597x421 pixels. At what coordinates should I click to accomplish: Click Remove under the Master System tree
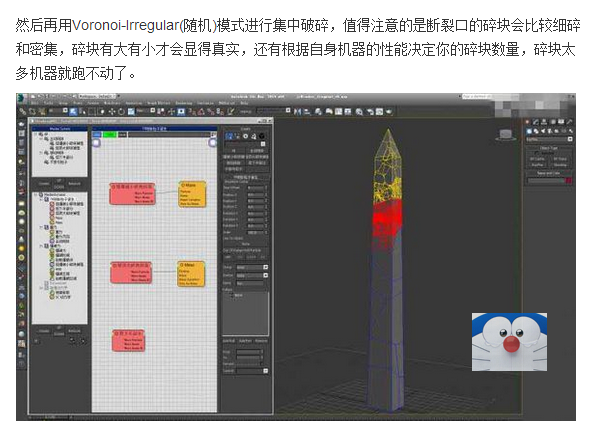(74, 183)
